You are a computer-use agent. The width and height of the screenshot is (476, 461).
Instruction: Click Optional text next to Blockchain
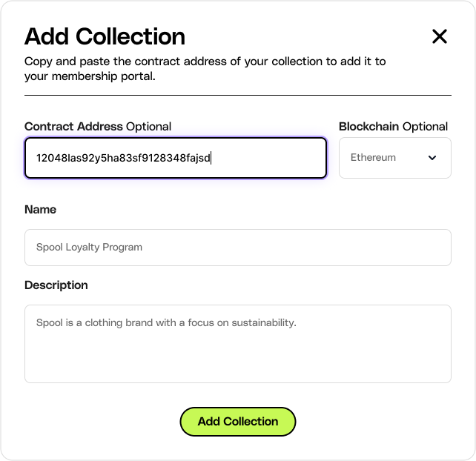[425, 127]
